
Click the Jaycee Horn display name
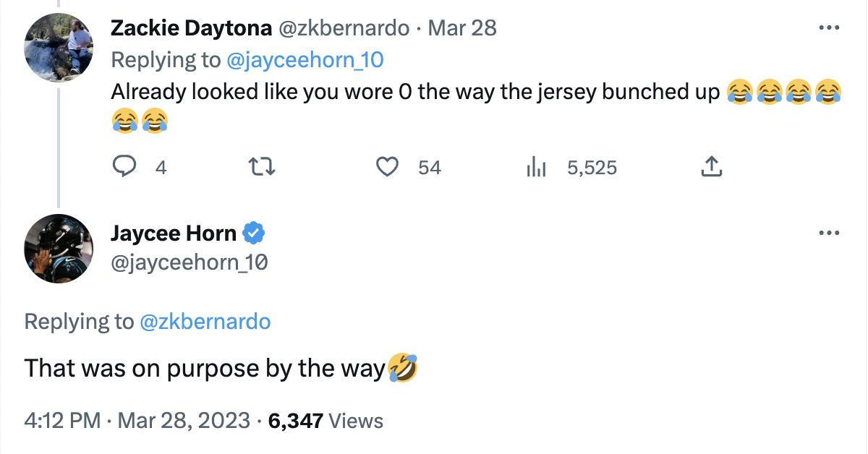click(x=174, y=234)
